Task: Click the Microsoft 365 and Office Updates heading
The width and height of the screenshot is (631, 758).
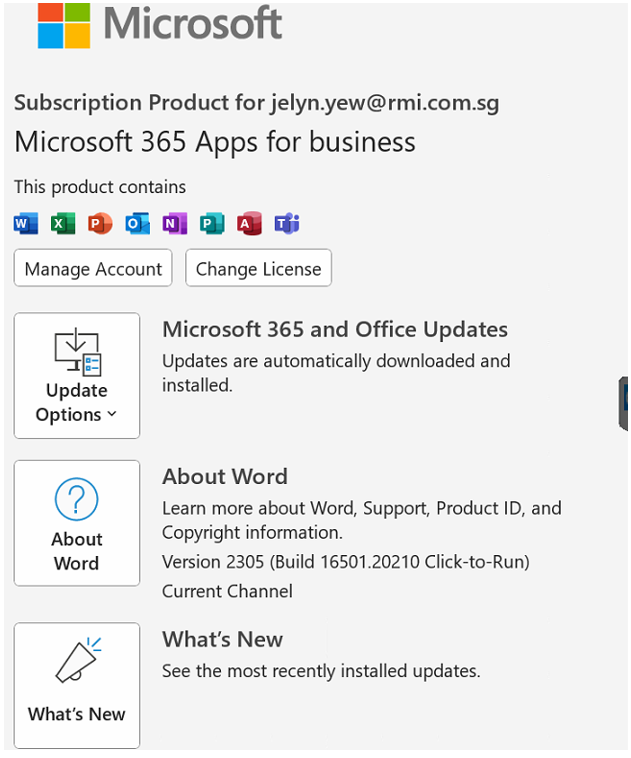Action: [335, 330]
